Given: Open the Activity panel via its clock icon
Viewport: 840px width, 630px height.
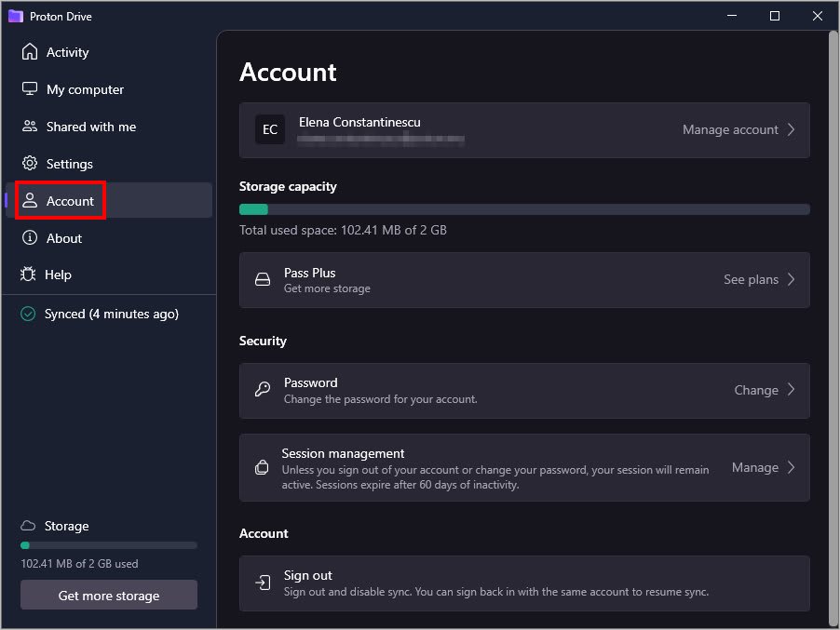Looking at the screenshot, I should point(30,52).
